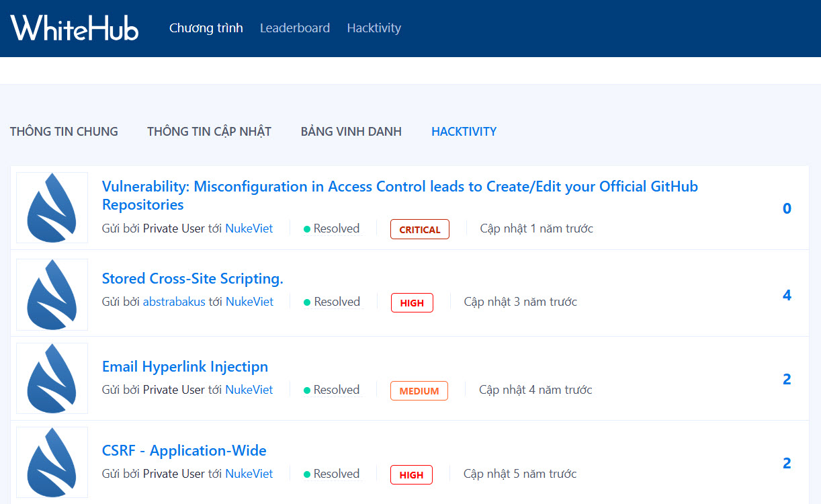Click the "Cập nhật 5 năm trước" timestamp
The image size is (821, 504).
click(x=520, y=474)
